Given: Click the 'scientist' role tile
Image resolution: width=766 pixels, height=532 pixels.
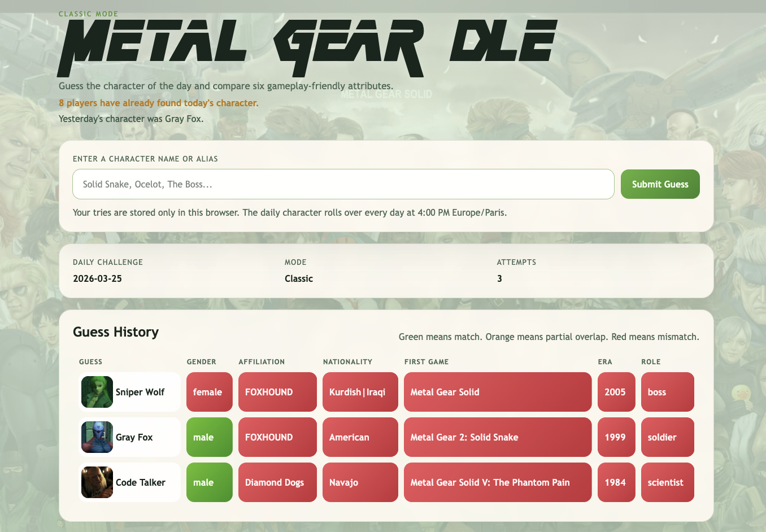Looking at the screenshot, I should (667, 482).
